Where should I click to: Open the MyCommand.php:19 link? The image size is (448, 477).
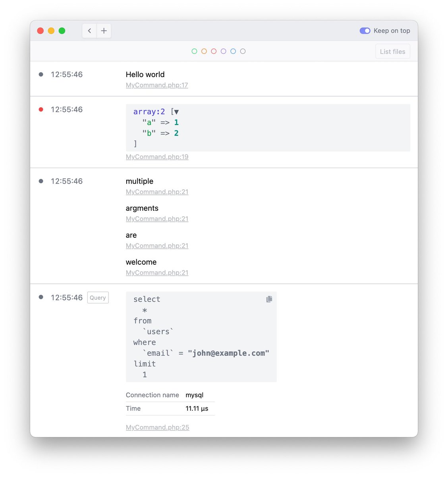coord(157,157)
